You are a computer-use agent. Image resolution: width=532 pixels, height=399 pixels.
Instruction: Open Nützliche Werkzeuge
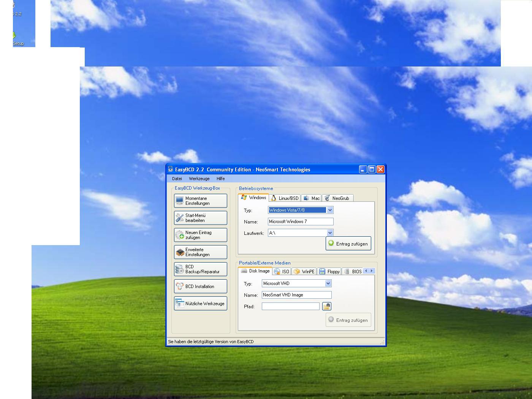click(x=201, y=303)
